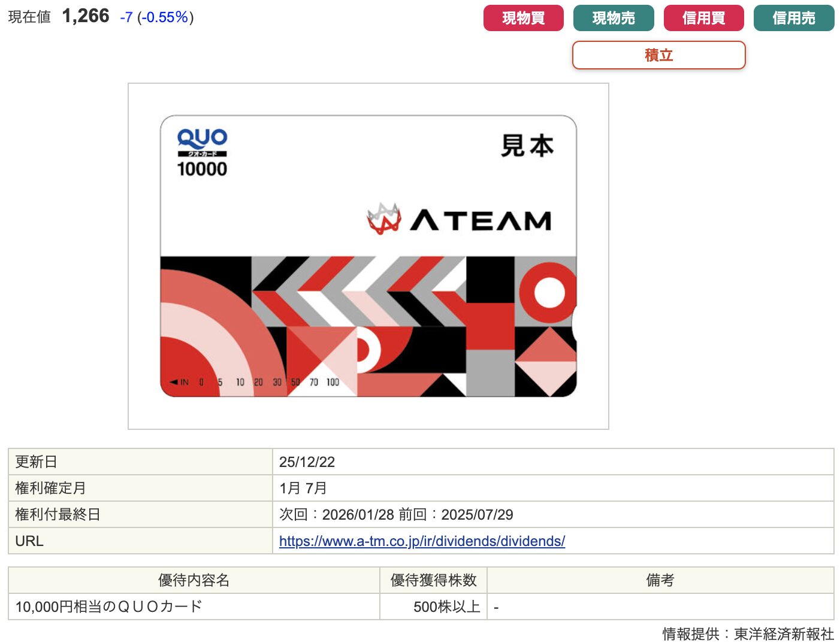Click the -0.55% price change text
This screenshot has height=643, width=840.
[165, 17]
